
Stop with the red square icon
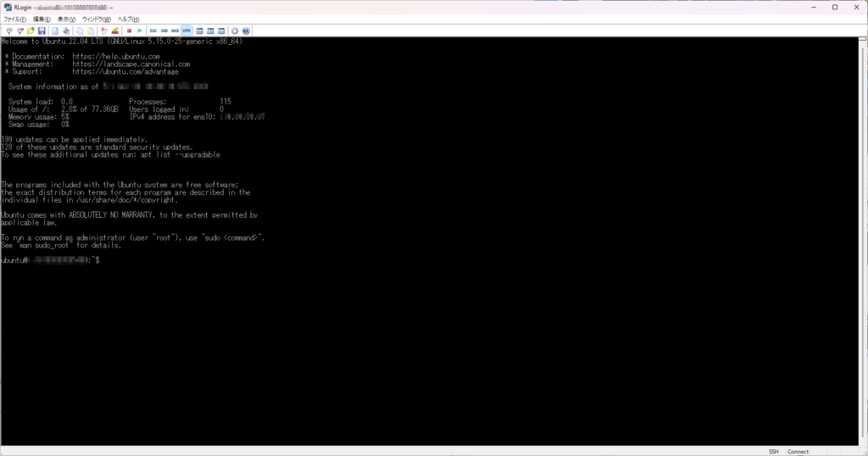129,31
